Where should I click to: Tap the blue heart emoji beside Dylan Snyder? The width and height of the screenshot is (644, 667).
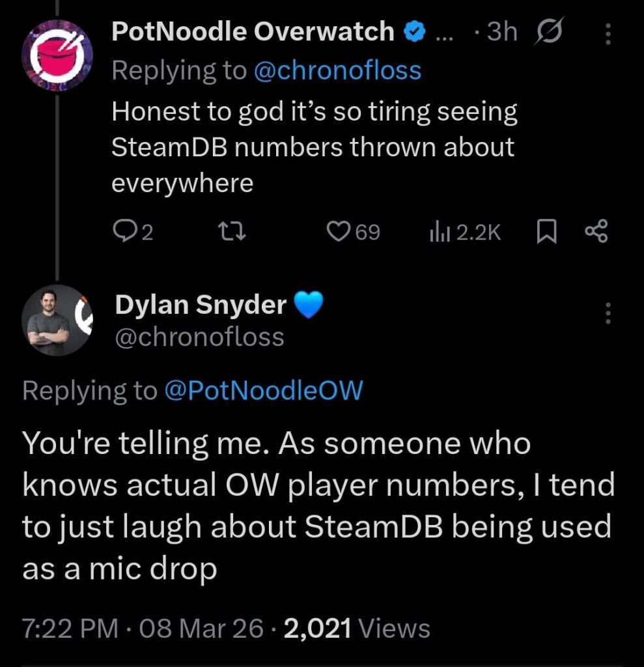coord(309,305)
